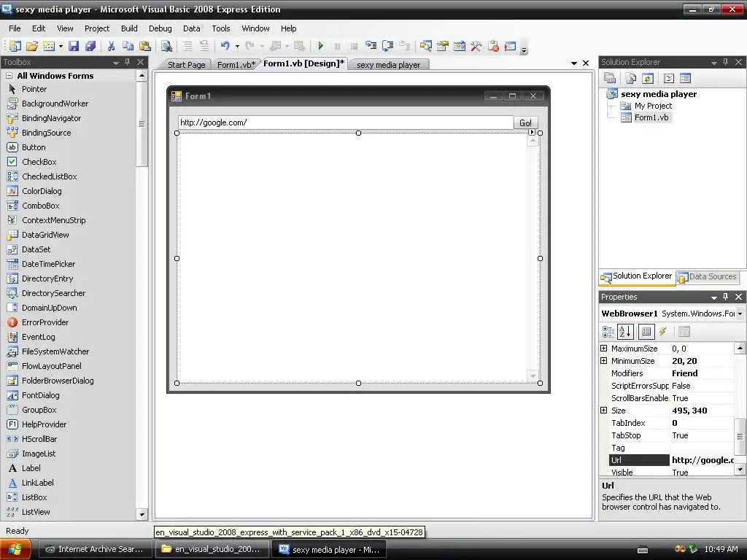Switch to the Data Sources tab
Image resolution: width=747 pixels, height=560 pixels.
point(708,276)
